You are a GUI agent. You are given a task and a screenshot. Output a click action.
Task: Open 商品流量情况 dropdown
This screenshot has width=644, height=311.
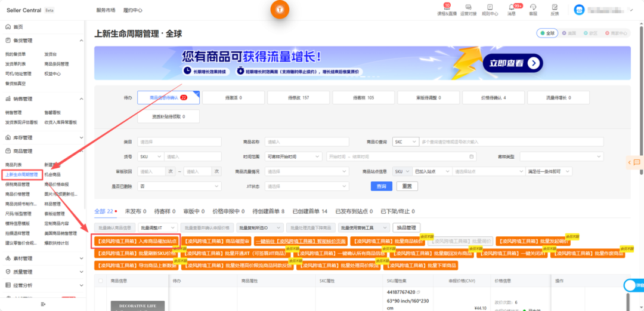[307, 171]
